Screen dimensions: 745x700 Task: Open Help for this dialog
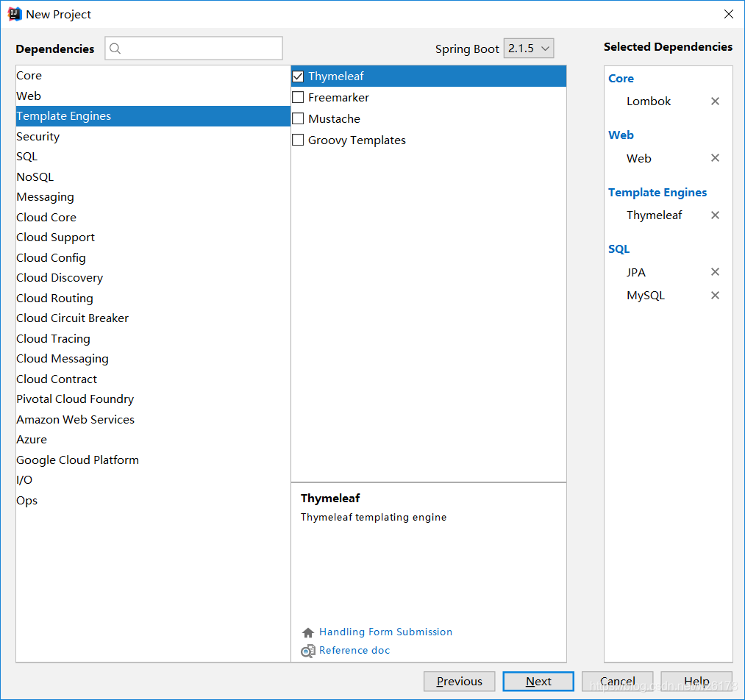coord(696,682)
